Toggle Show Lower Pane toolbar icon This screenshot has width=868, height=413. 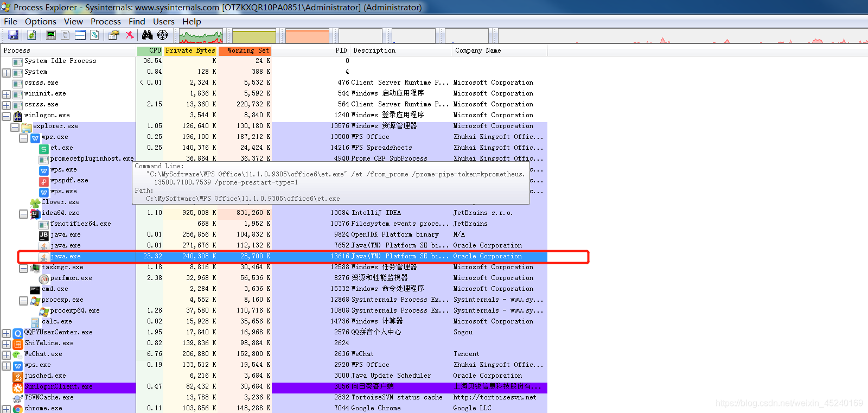[80, 35]
